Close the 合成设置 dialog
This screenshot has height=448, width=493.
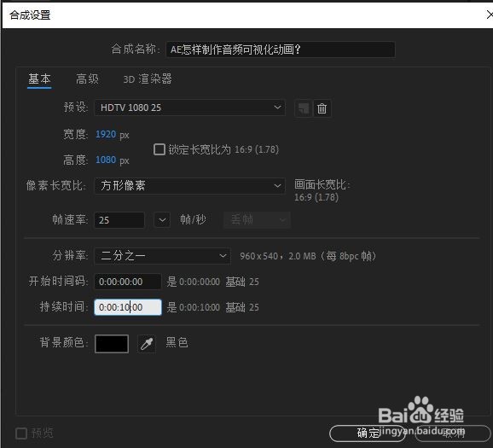tap(490, 15)
